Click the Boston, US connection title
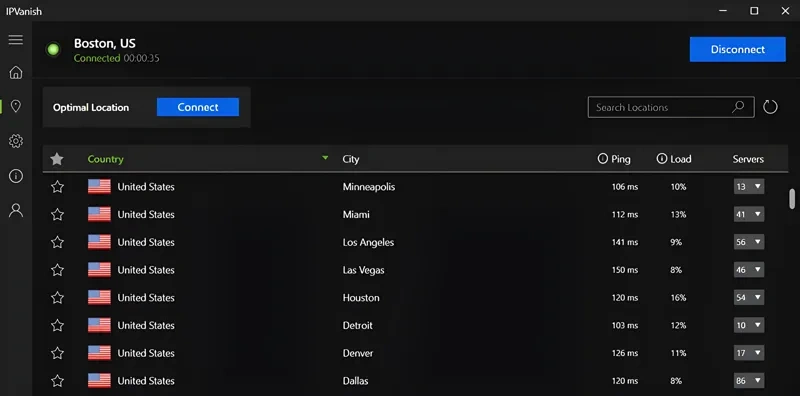 pos(105,43)
